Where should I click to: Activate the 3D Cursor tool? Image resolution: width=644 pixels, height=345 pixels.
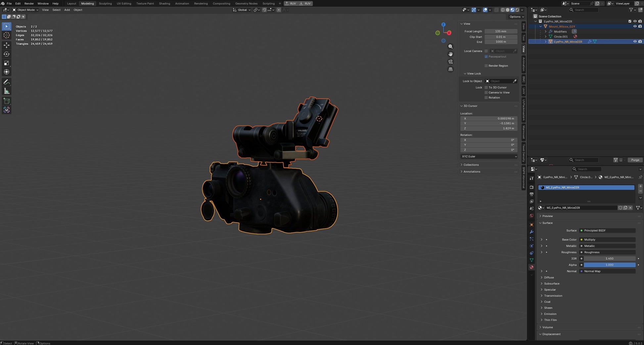click(7, 35)
